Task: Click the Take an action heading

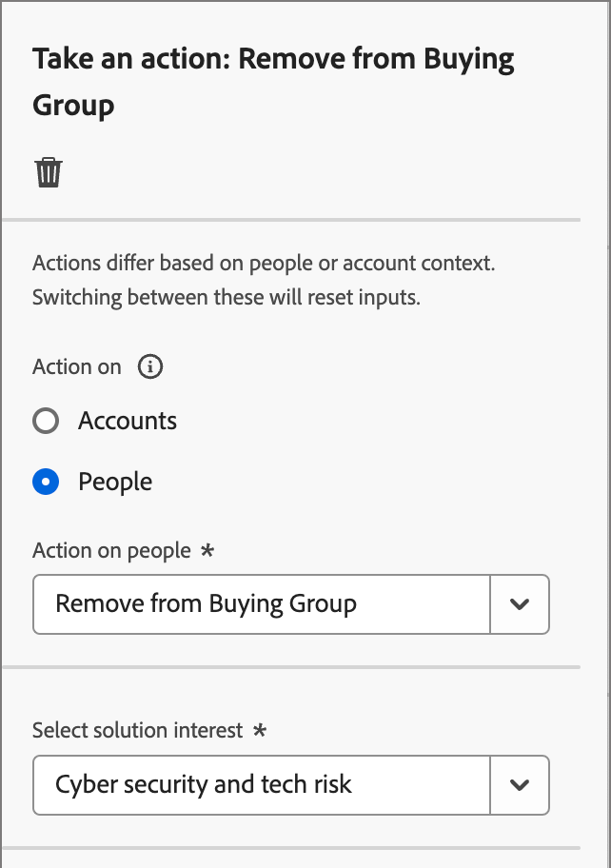Action: [x=274, y=81]
